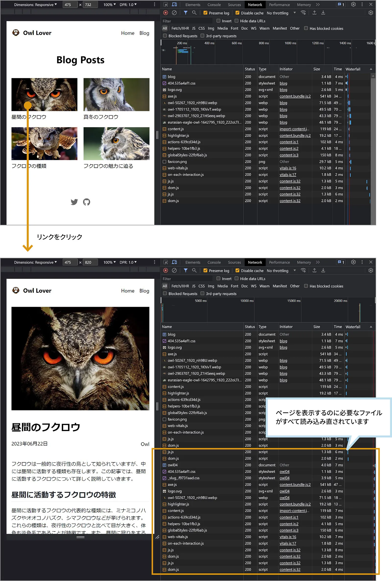Click the Twitter icon on Owl Lover page

74,202
